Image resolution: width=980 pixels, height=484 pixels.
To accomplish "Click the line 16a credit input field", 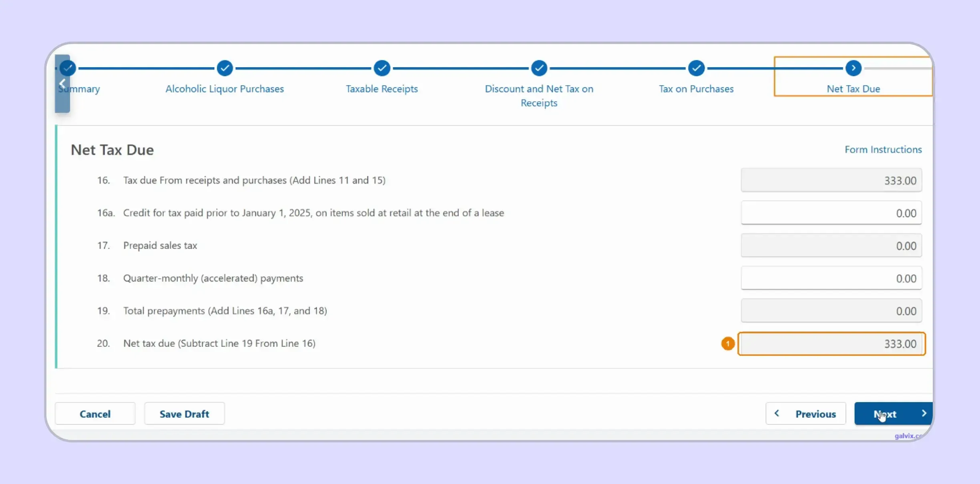I will (831, 213).
